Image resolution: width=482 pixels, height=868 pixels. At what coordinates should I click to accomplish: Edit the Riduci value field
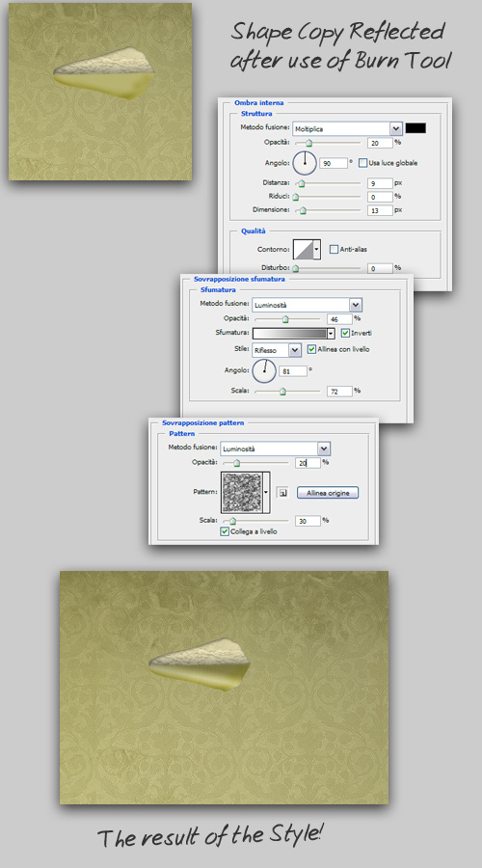[380, 197]
